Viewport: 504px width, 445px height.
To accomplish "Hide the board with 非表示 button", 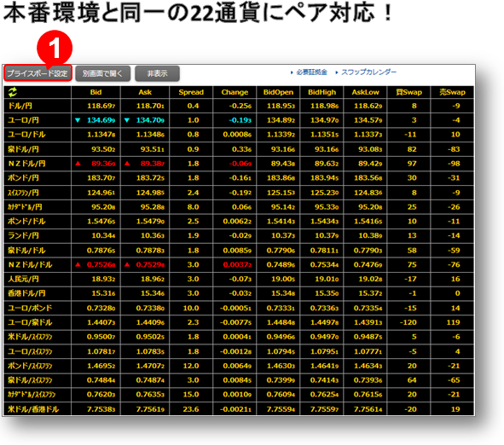I will [157, 73].
